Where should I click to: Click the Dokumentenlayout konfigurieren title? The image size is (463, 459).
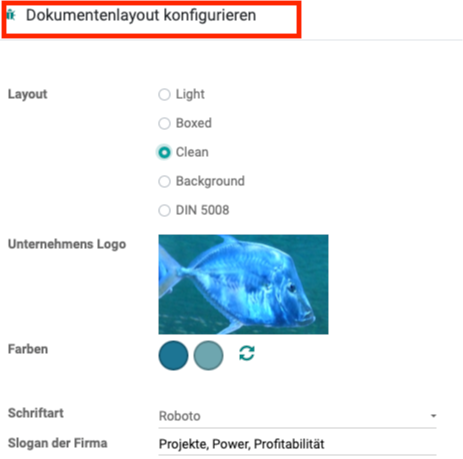click(x=141, y=15)
